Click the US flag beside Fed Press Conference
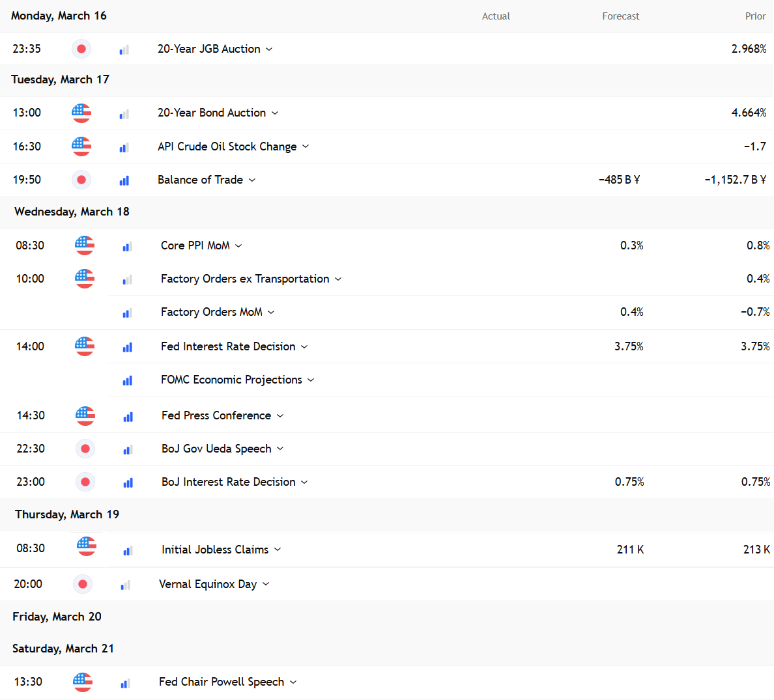Screen dimensions: 774x700 [85, 415]
